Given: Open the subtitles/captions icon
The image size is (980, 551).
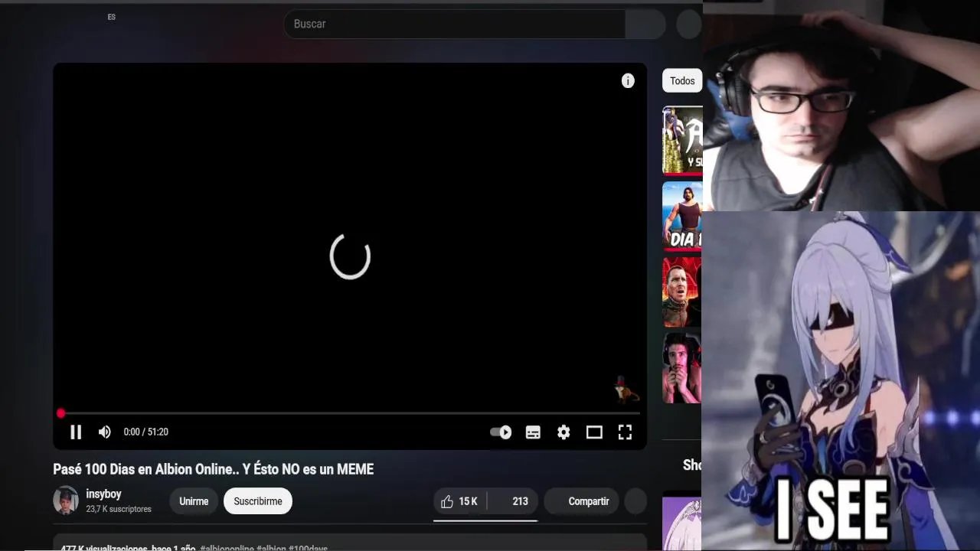Looking at the screenshot, I should click(533, 432).
